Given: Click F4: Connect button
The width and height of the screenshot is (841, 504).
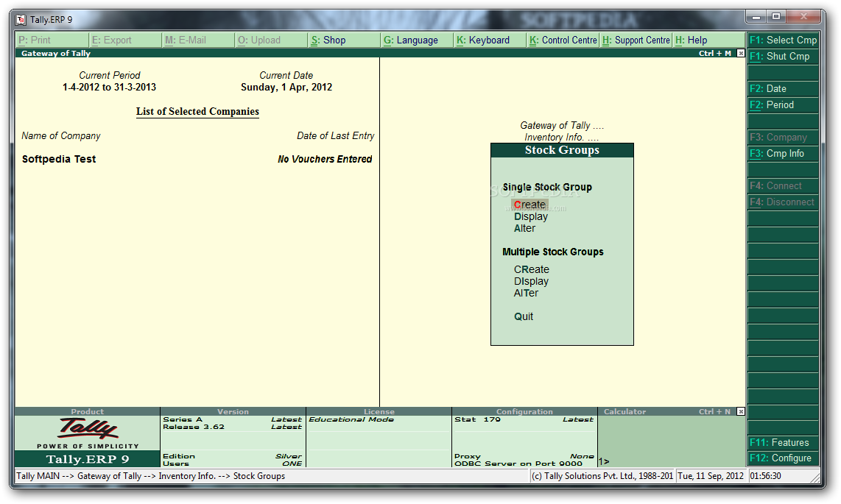Looking at the screenshot, I should coord(783,186).
